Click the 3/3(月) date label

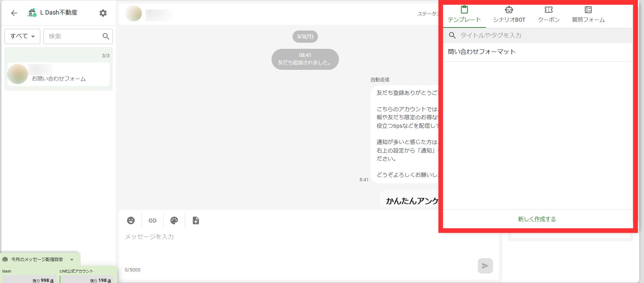305,37
